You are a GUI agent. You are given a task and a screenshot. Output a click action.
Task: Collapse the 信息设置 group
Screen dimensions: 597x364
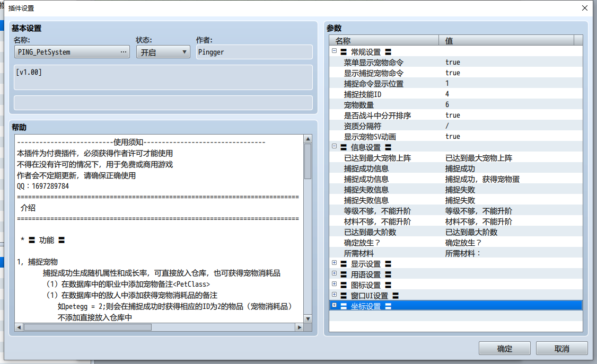pos(334,146)
